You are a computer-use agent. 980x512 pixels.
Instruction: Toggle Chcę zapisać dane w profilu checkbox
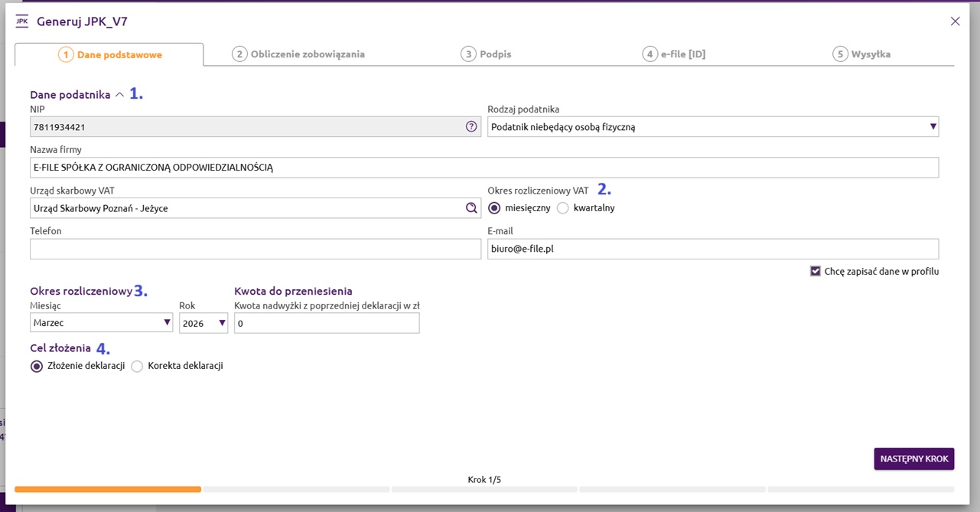(816, 271)
